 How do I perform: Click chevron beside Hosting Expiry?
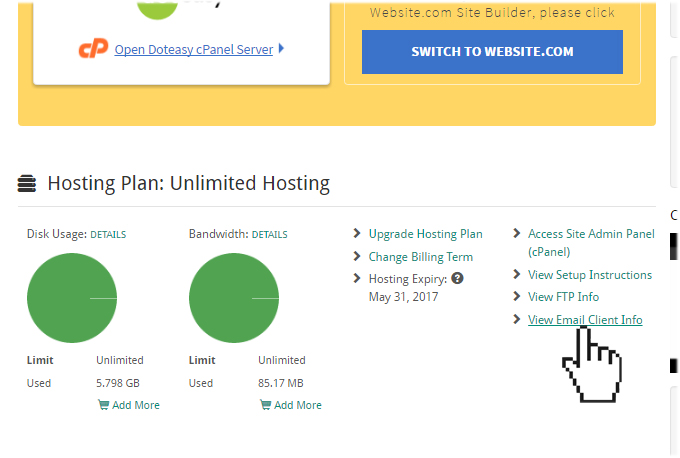tap(357, 278)
